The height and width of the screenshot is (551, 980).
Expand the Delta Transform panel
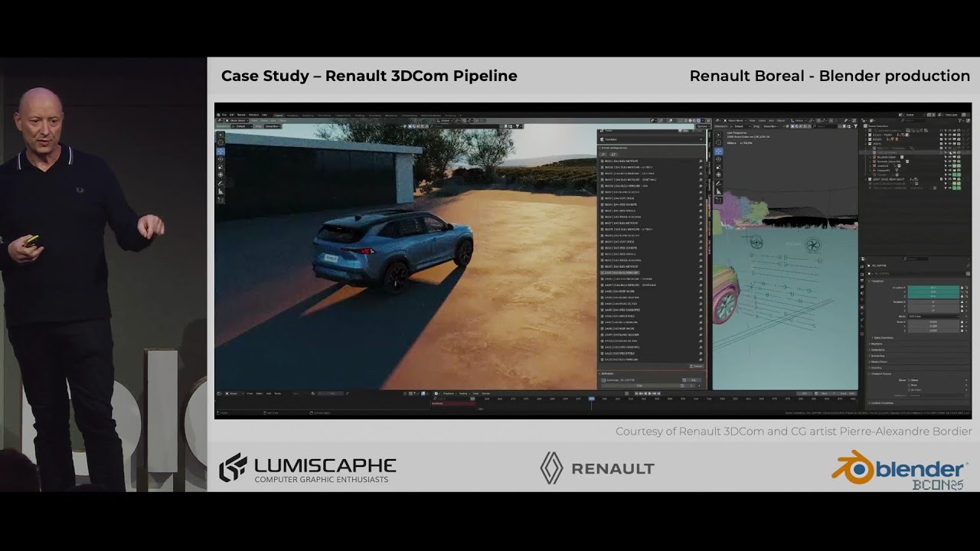tap(872, 337)
